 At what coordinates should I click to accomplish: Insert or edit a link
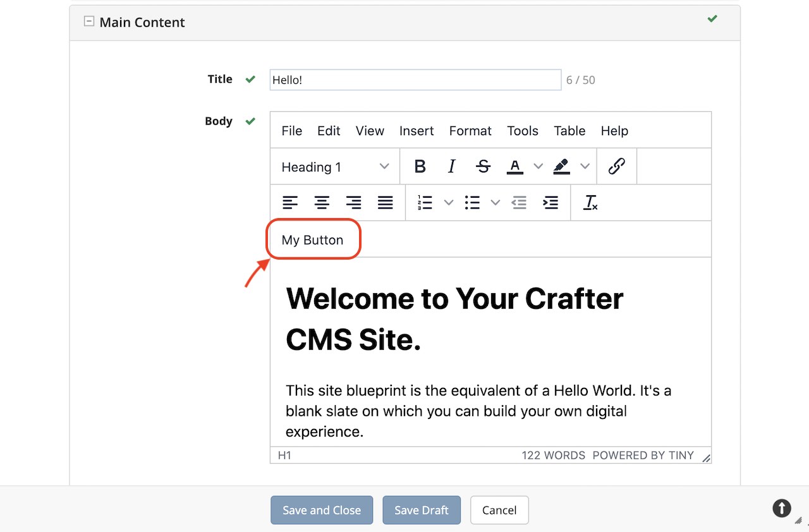[616, 167]
